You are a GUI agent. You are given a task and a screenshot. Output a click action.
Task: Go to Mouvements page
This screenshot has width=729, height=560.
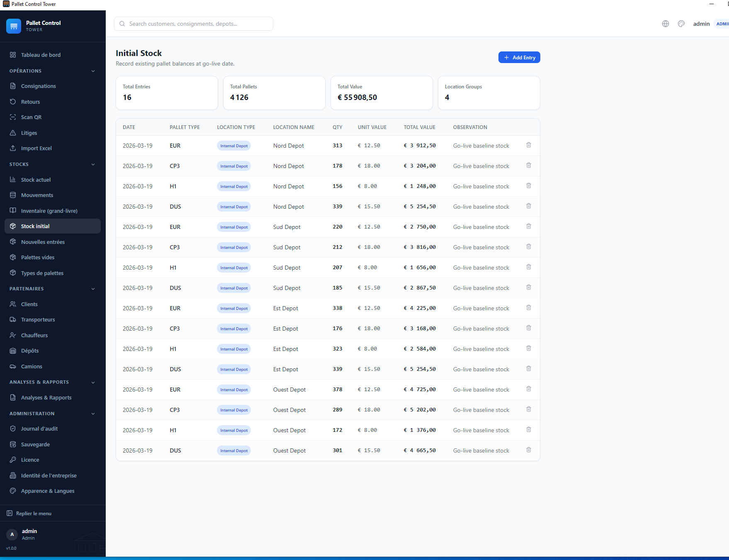click(53, 195)
